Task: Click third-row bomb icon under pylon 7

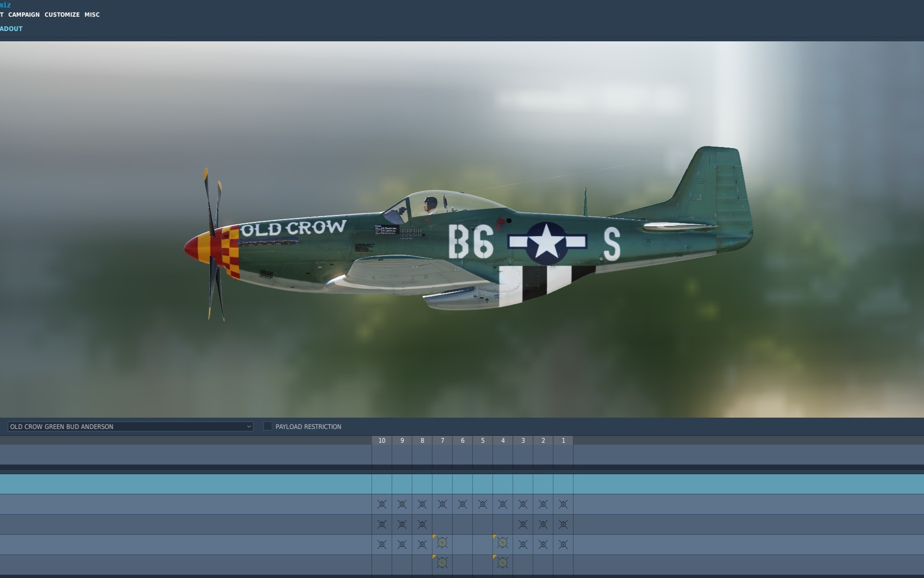Action: click(x=442, y=543)
